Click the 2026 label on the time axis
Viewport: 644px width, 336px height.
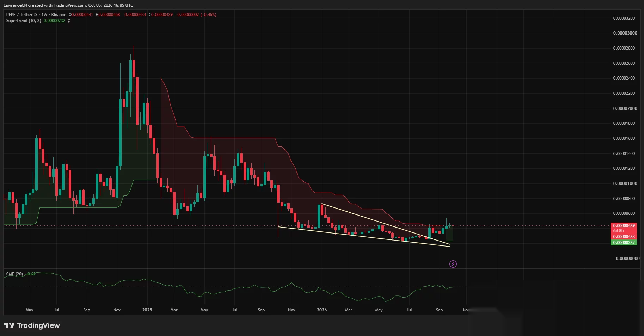point(322,310)
